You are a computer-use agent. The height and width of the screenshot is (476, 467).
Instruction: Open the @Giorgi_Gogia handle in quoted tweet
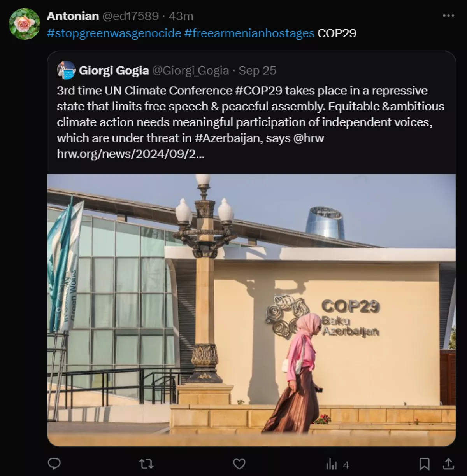(x=190, y=70)
